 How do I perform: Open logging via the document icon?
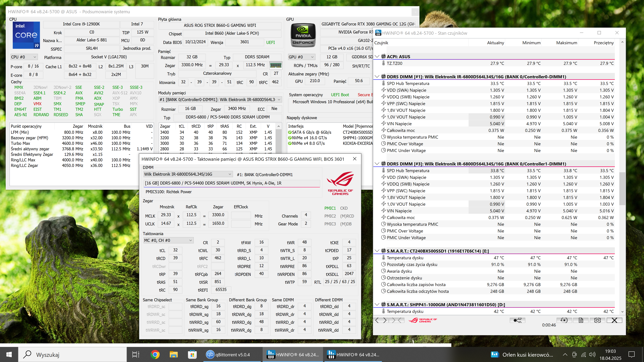(581, 320)
